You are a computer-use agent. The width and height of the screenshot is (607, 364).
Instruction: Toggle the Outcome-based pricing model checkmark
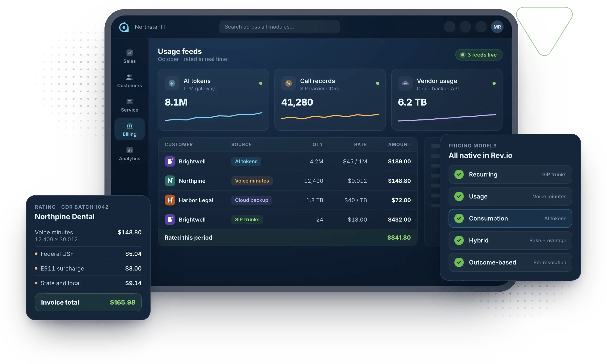(x=459, y=262)
